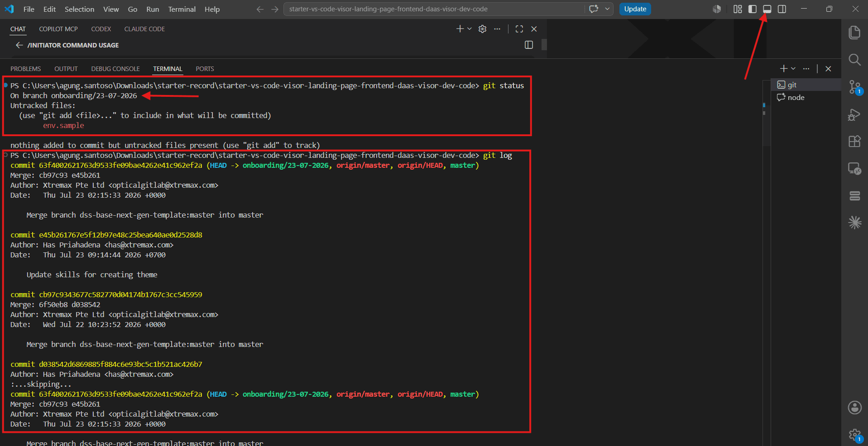Open the Terminal menu
Image resolution: width=868 pixels, height=446 pixels.
coord(182,9)
